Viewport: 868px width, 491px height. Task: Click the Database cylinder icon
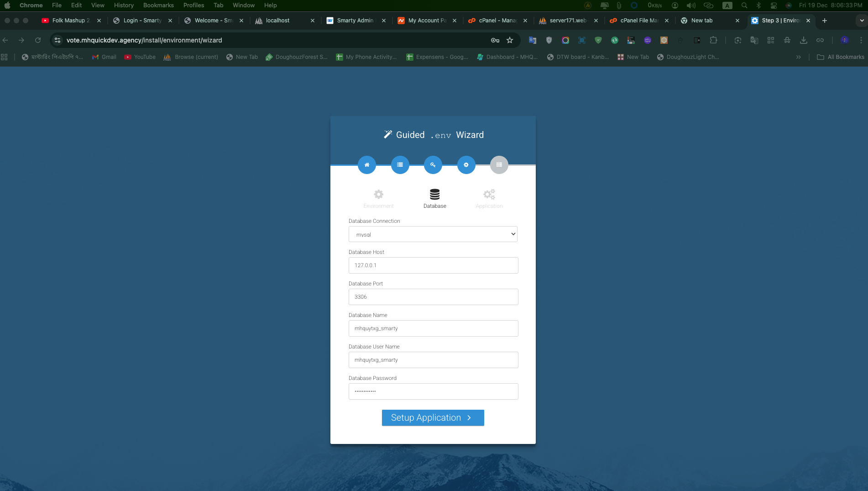434,194
